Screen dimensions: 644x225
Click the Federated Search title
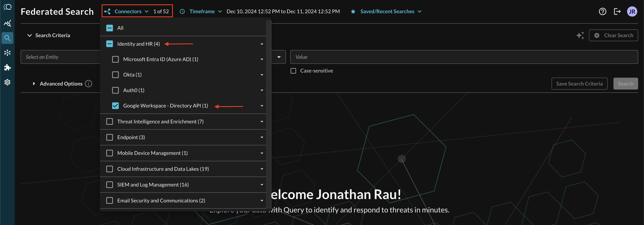tap(57, 12)
